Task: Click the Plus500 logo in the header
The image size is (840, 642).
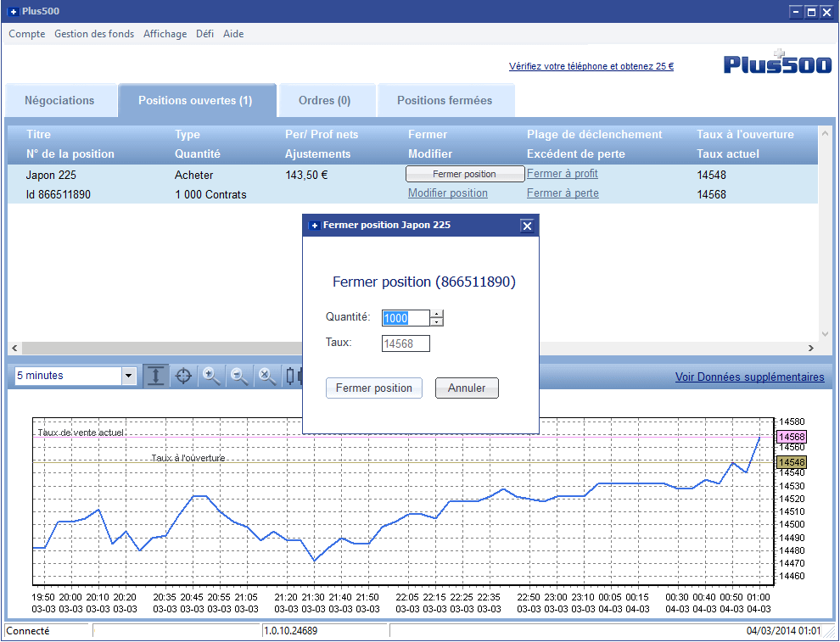Action: point(777,62)
